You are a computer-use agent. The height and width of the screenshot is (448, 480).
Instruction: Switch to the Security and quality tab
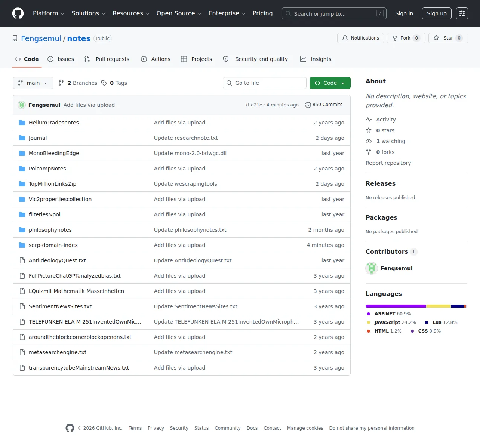[x=255, y=59]
